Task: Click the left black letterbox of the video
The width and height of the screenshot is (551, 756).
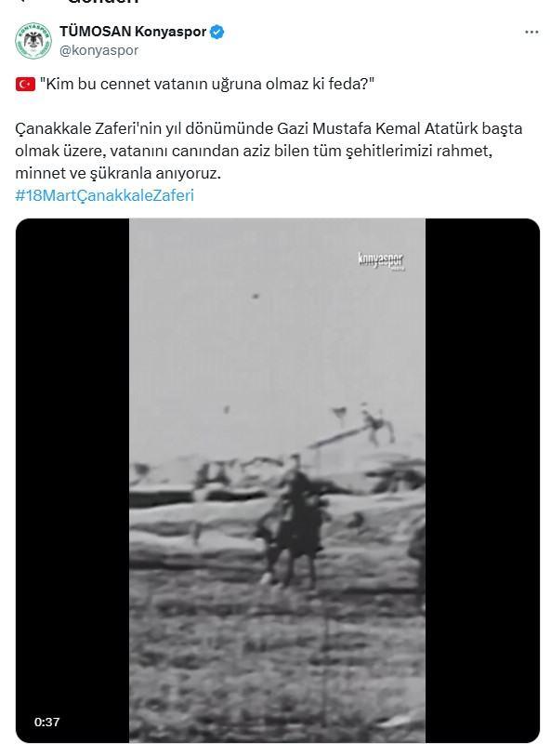Action: (72, 481)
